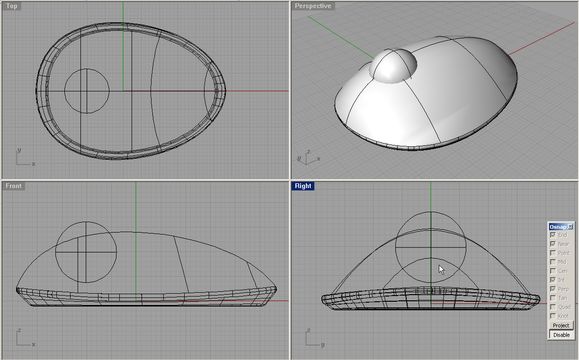Toggle the Near osnap checkbox

point(553,244)
